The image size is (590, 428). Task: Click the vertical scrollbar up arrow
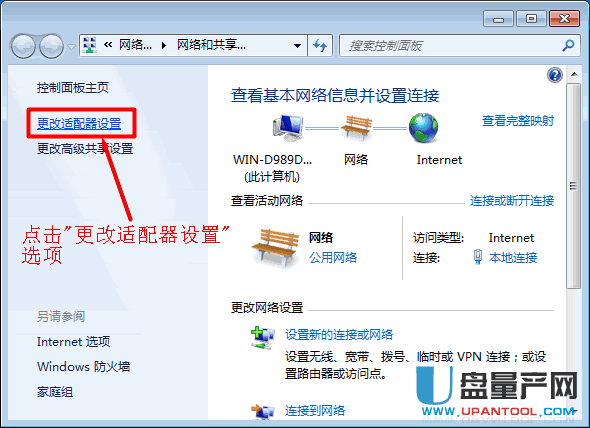tap(574, 74)
